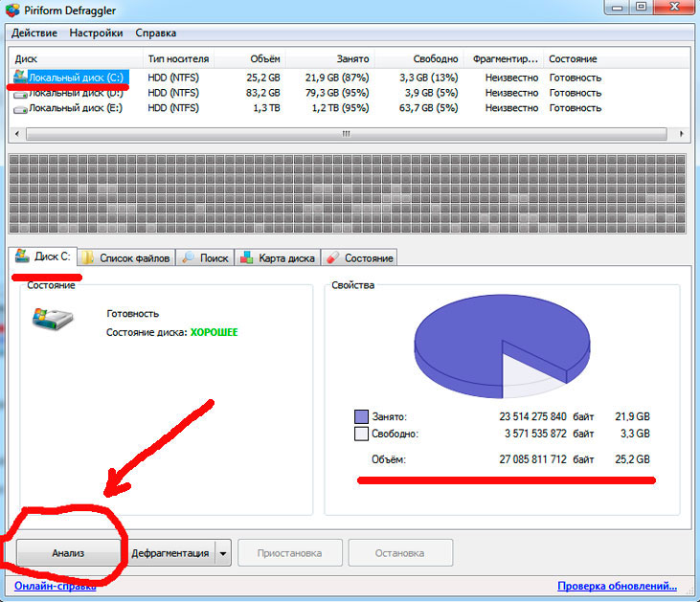Click the Приостановка button
Screen dimensions: 700x602
click(x=290, y=553)
